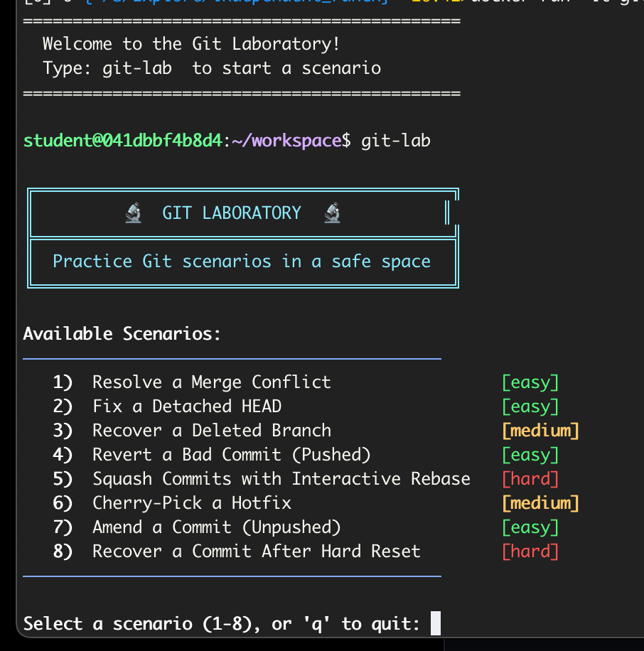Image resolution: width=644 pixels, height=651 pixels.
Task: Choose Revert a Bad Commit (Pushed)
Action: (x=231, y=455)
